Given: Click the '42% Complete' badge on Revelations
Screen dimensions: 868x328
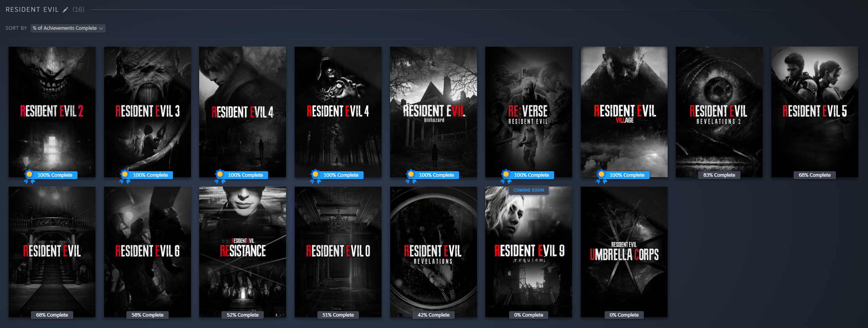Looking at the screenshot, I should pyautogui.click(x=434, y=315).
